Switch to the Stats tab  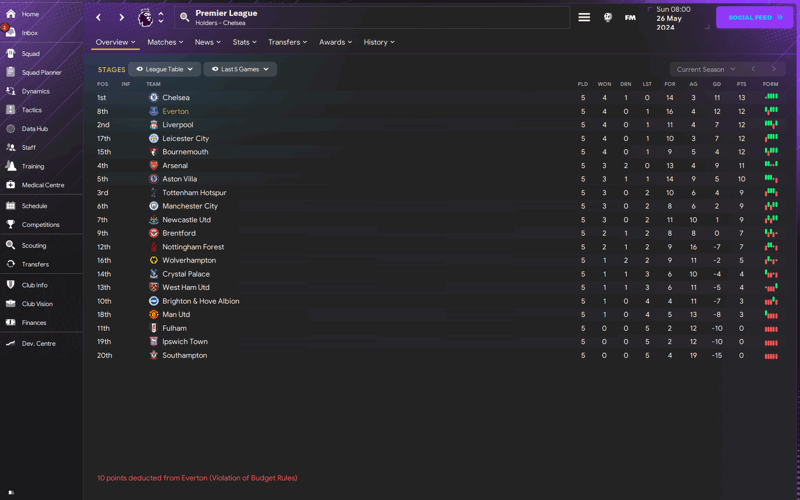(x=244, y=42)
